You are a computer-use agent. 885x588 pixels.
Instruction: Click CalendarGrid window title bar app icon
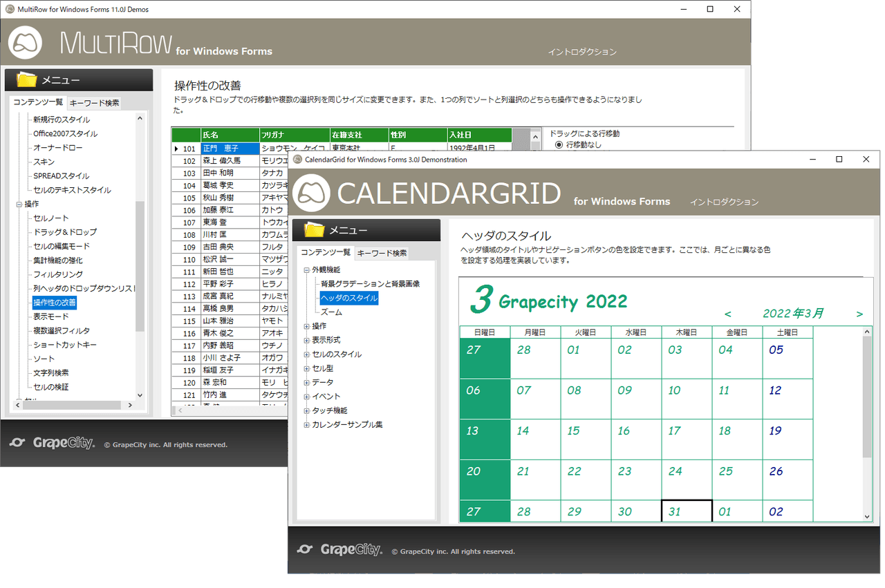pyautogui.click(x=298, y=159)
